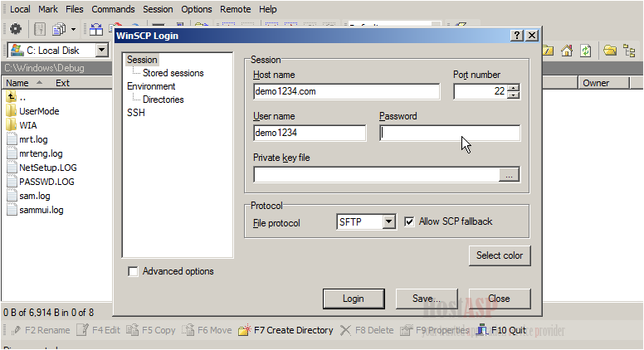Toggle the directory tree icon in remote toolbar

tap(629, 51)
